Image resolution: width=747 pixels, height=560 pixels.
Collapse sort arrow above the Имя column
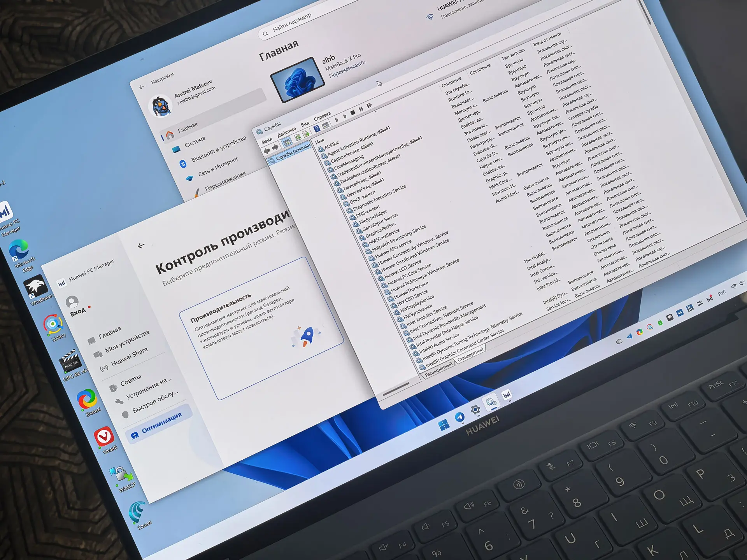376,112
